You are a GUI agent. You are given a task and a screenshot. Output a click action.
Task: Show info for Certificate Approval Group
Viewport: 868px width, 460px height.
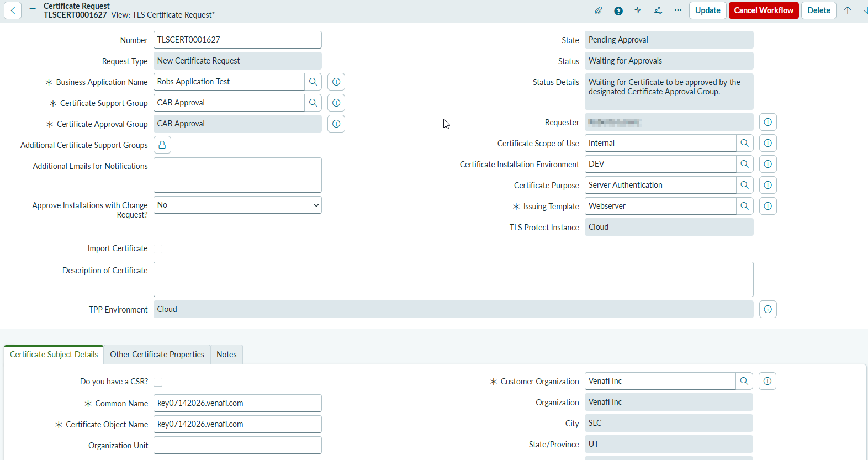tap(336, 124)
